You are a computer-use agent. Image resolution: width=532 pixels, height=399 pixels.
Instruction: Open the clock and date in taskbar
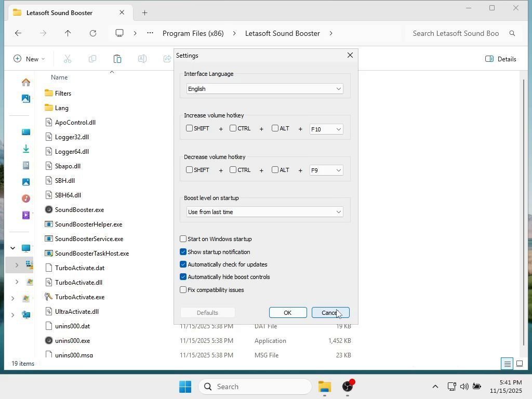coord(506,387)
